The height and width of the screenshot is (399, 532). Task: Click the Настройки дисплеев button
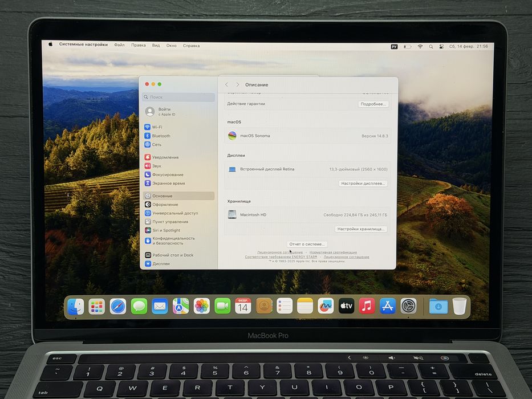pos(363,184)
